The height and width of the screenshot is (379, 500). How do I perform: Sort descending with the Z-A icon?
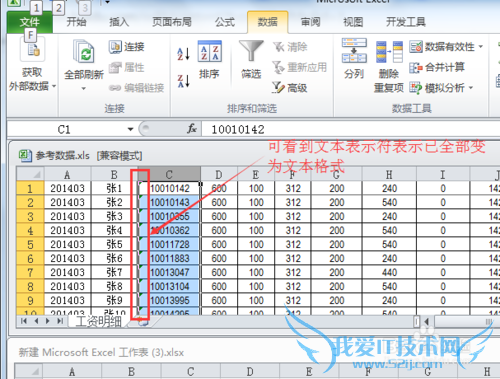click(183, 81)
